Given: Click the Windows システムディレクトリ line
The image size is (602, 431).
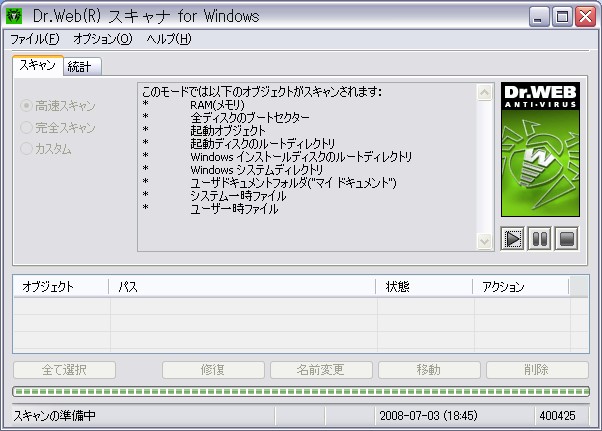Looking at the screenshot, I should click(256, 170).
